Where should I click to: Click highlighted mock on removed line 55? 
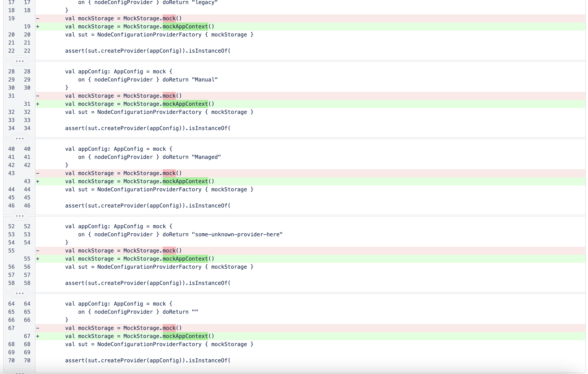169,250
